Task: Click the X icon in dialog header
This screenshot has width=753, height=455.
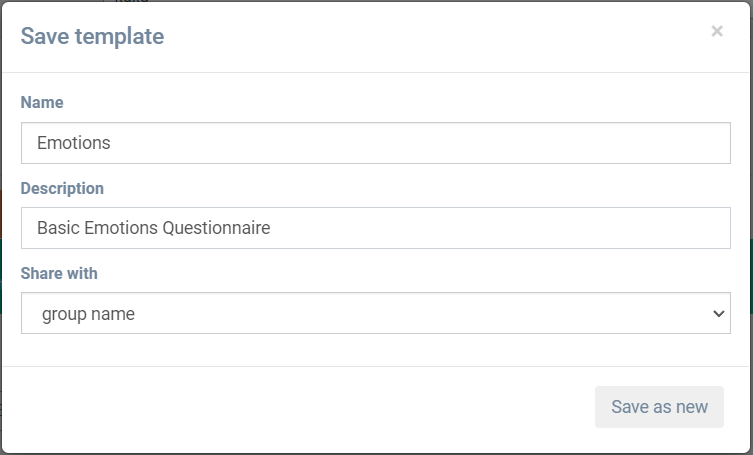Action: 717,32
